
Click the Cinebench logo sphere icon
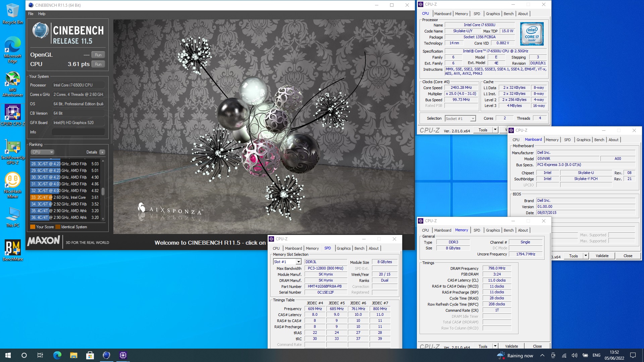click(x=41, y=31)
